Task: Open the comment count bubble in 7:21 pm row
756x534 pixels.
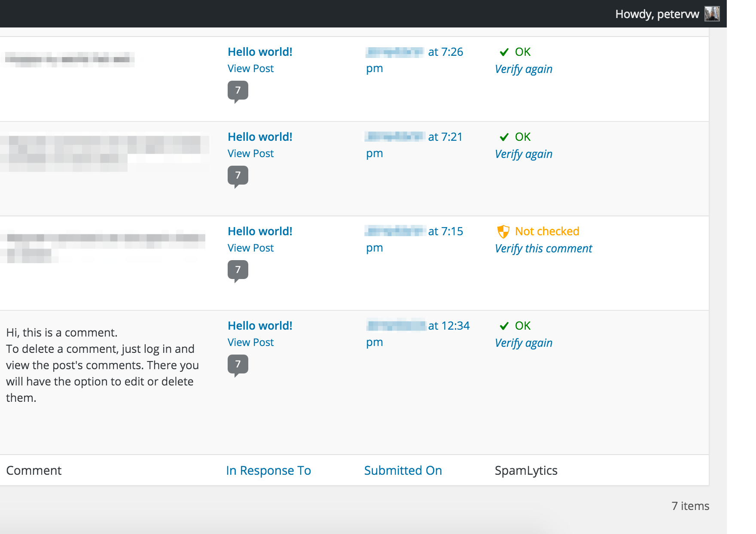Action: point(238,176)
